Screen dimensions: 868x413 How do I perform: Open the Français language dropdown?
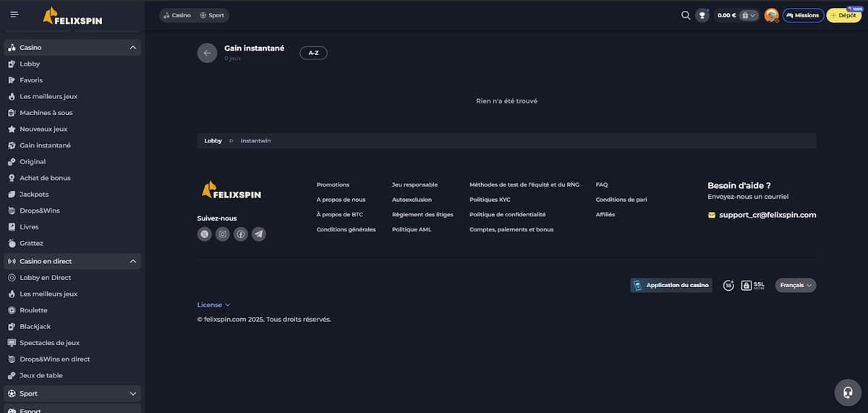(796, 286)
